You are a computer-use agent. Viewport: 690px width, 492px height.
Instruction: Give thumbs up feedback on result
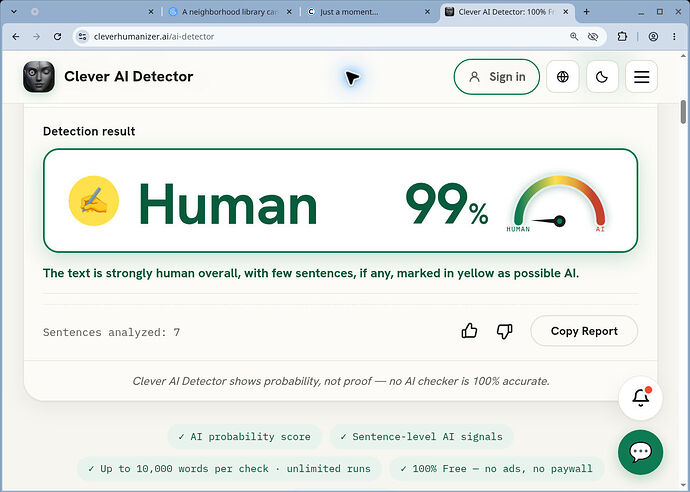click(470, 331)
